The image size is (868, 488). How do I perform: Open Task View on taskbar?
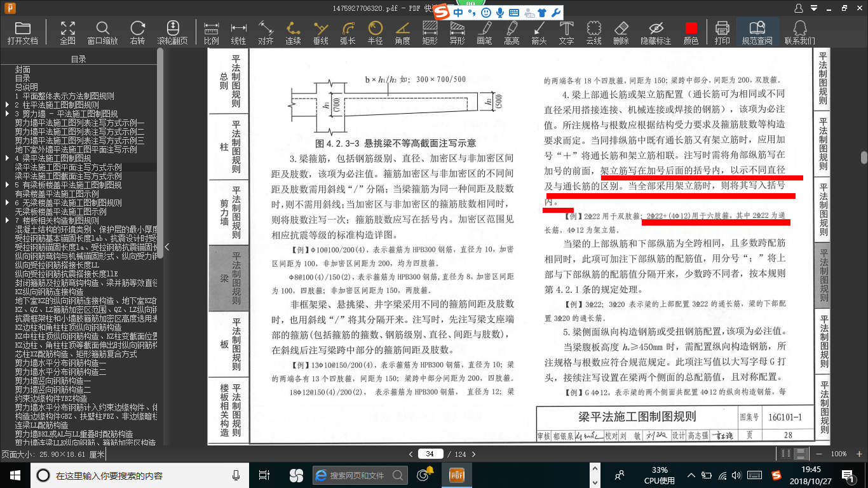(x=264, y=475)
